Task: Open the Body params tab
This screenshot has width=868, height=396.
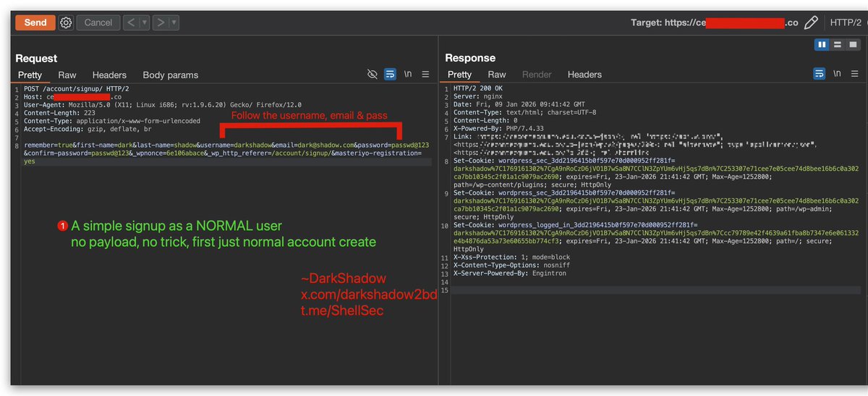Action: 170,75
